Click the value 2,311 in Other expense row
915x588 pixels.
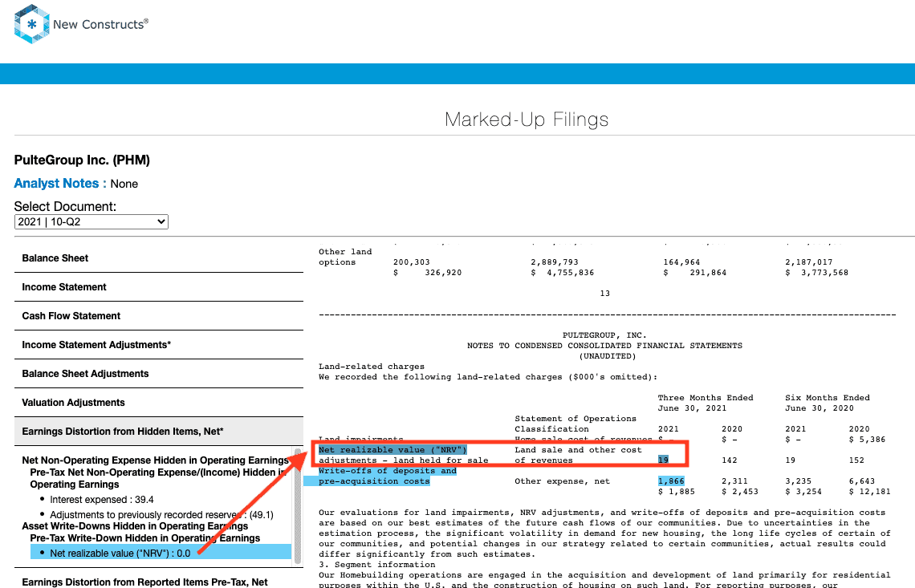734,481
